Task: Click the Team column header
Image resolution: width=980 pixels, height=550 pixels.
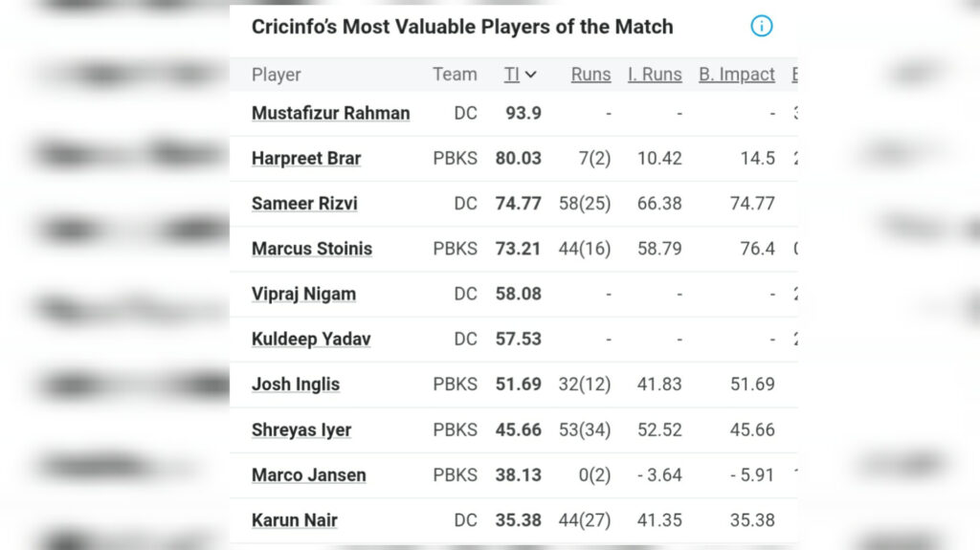Action: [455, 75]
